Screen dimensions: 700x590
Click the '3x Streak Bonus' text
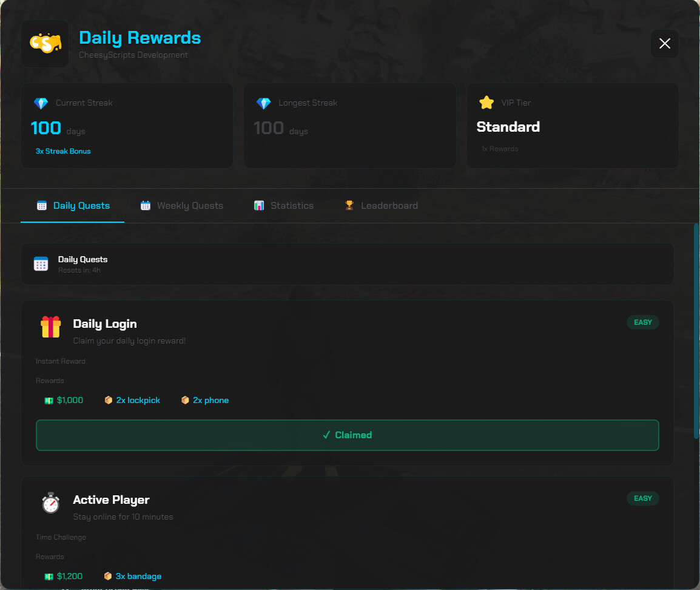click(x=63, y=151)
